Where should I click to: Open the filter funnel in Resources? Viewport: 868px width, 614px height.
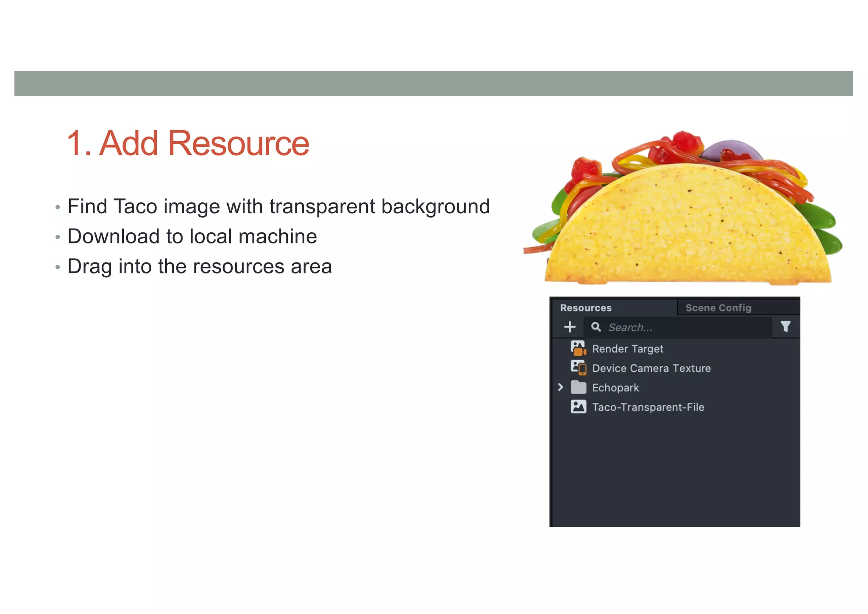click(x=785, y=326)
